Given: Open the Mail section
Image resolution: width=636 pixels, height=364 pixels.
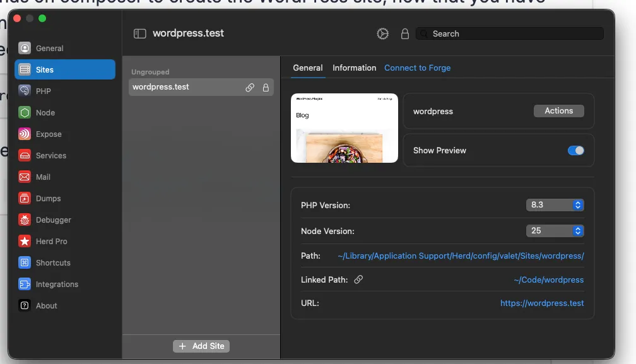Looking at the screenshot, I should tap(65, 177).
